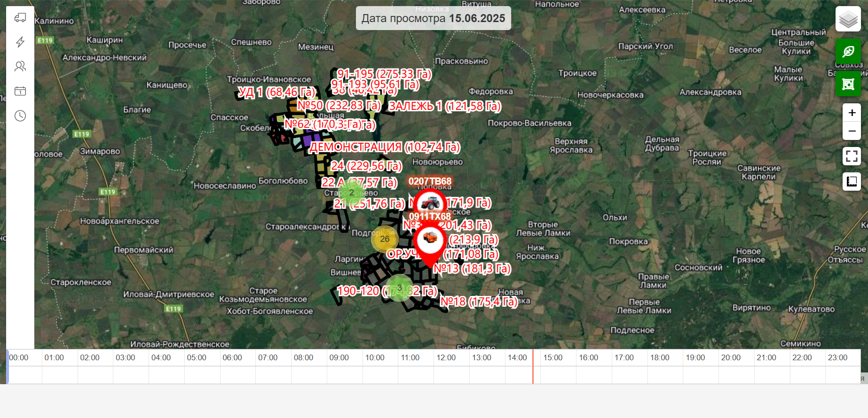The image size is (868, 418).
Task: Click the 'Дата просмотра 15.06.2025' date box
Action: point(433,18)
